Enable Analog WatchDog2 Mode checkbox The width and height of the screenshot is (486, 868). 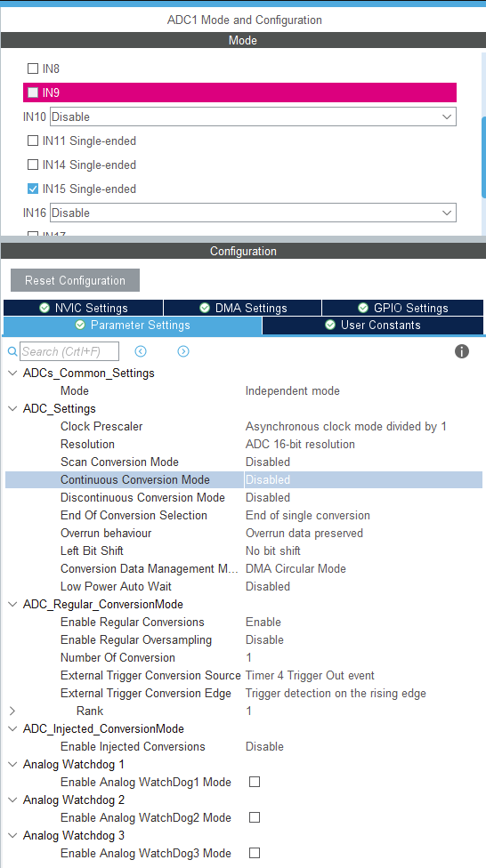tap(255, 817)
